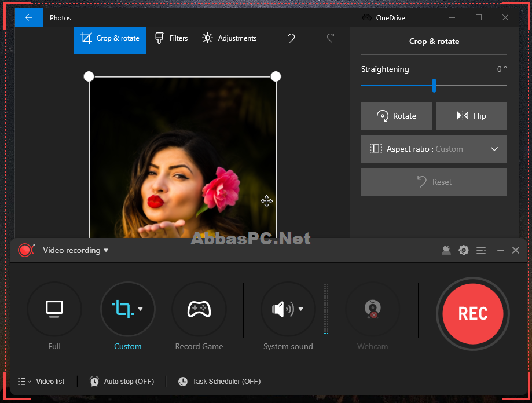This screenshot has width=532, height=403.
Task: Go back using the Photos back arrow
Action: point(29,17)
